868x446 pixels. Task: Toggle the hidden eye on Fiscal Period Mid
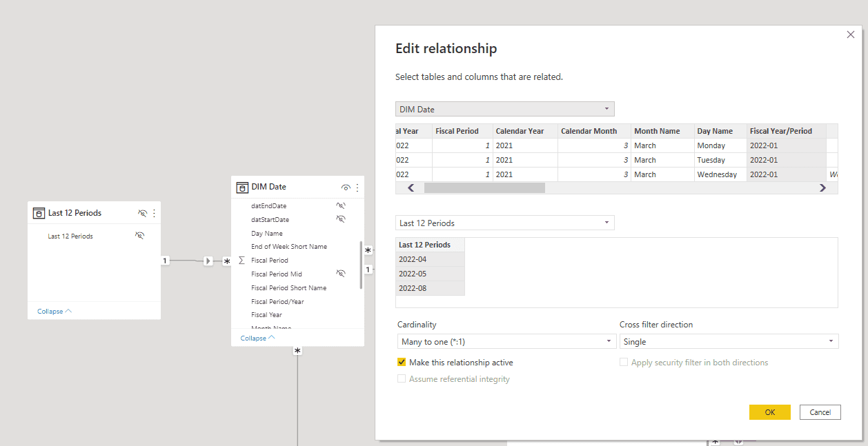(x=340, y=274)
